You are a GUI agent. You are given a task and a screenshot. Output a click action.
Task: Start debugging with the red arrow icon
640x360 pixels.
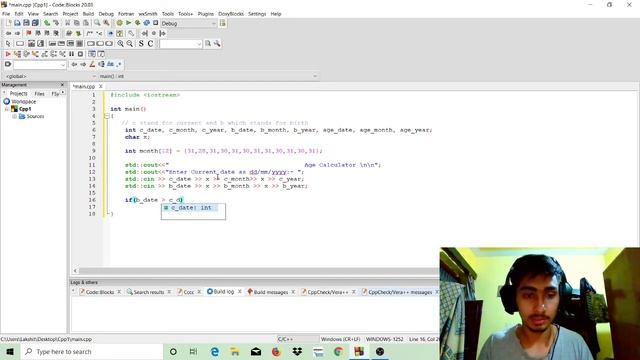click(x=8, y=54)
